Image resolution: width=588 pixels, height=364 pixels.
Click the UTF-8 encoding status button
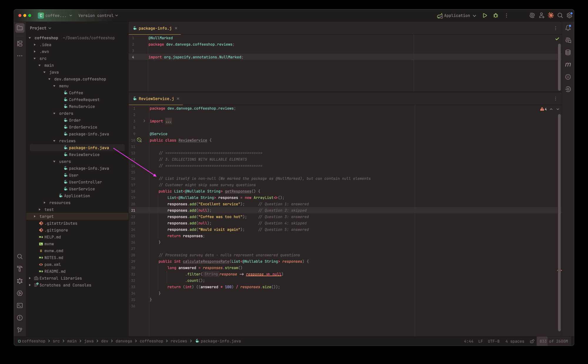(x=493, y=341)
